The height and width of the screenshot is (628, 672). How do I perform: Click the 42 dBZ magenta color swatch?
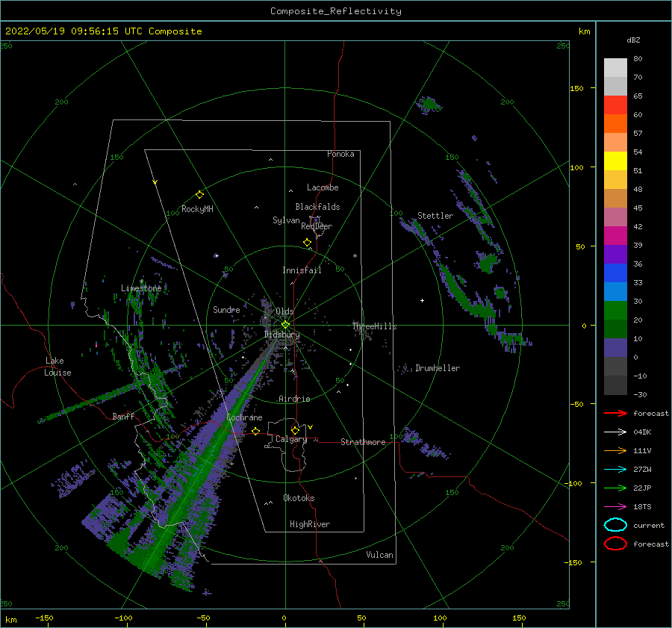coord(615,235)
